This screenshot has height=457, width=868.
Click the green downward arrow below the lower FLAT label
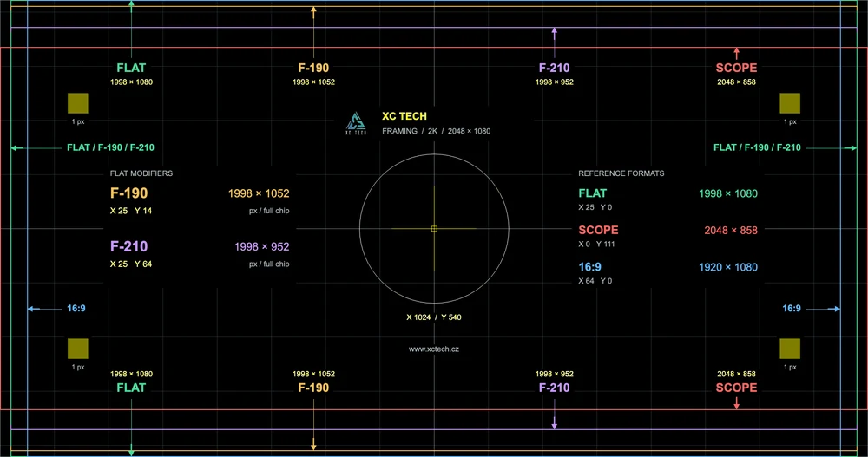pos(131,452)
